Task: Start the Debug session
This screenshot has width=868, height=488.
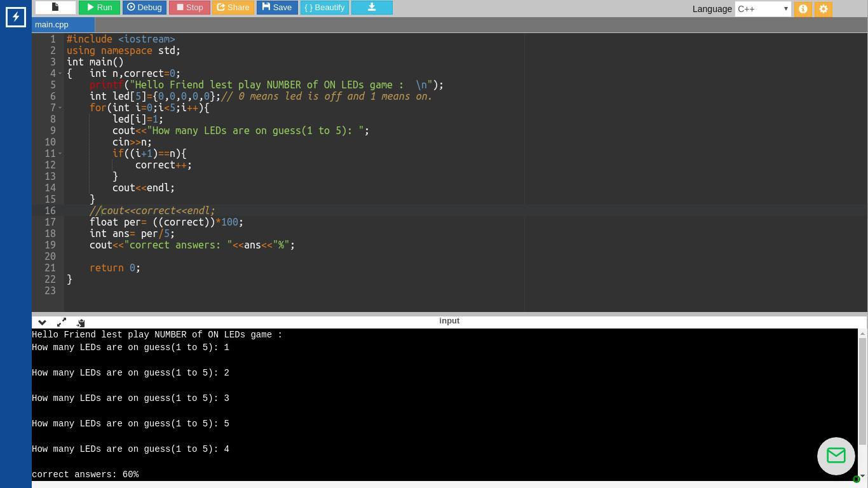Action: click(144, 8)
